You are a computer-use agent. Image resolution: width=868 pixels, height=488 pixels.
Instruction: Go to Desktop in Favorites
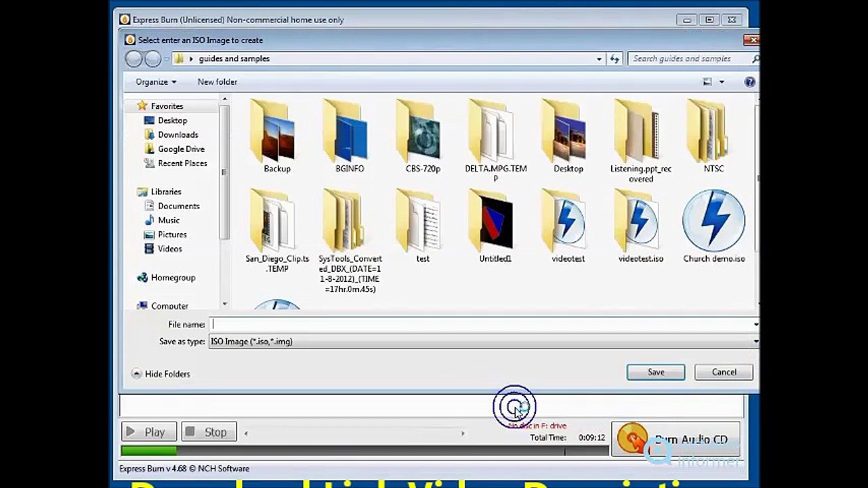point(172,121)
